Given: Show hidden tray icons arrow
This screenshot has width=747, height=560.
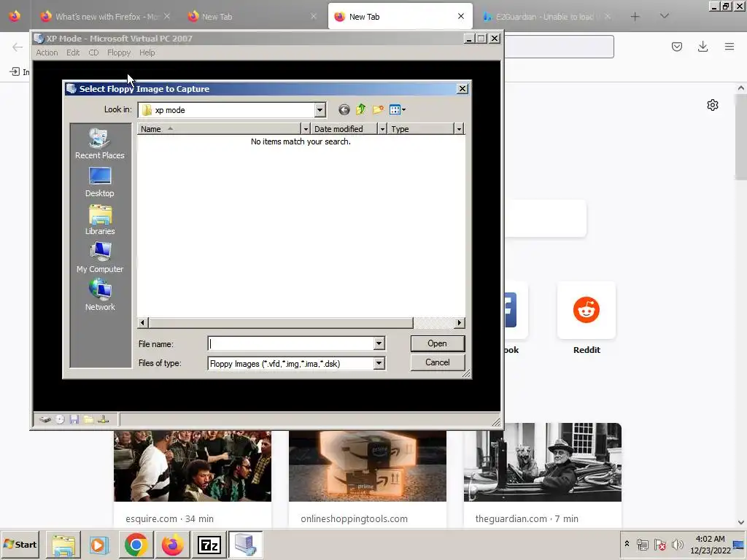Looking at the screenshot, I should [x=627, y=544].
